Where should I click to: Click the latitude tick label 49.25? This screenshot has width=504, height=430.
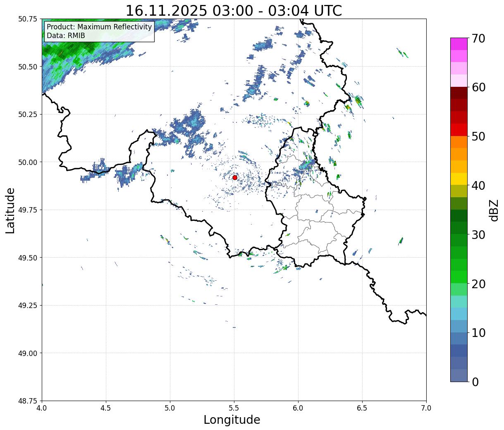click(x=28, y=306)
